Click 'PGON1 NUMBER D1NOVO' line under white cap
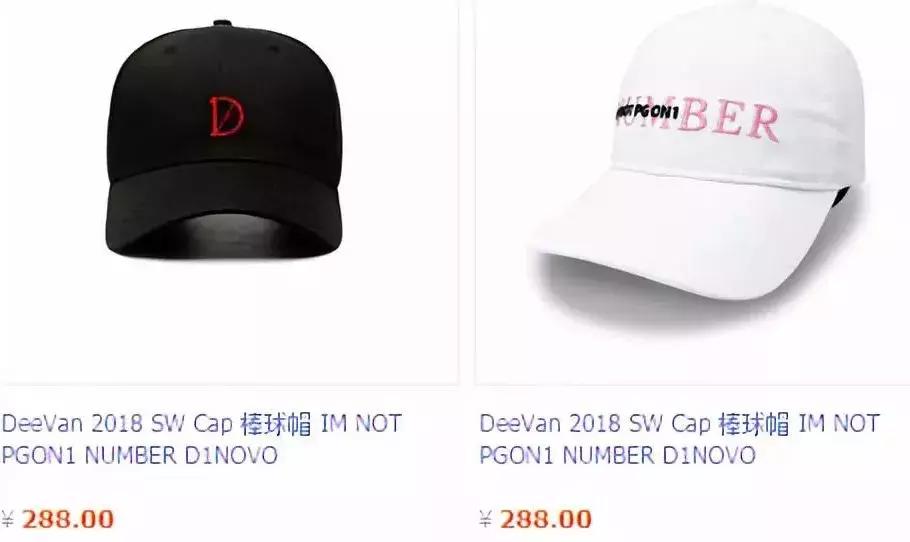 pyautogui.click(x=618, y=456)
